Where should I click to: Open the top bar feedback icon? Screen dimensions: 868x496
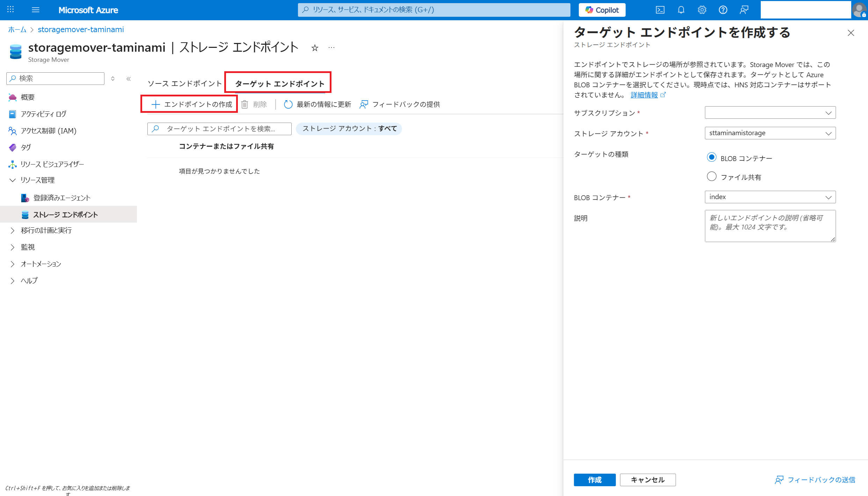coord(744,10)
